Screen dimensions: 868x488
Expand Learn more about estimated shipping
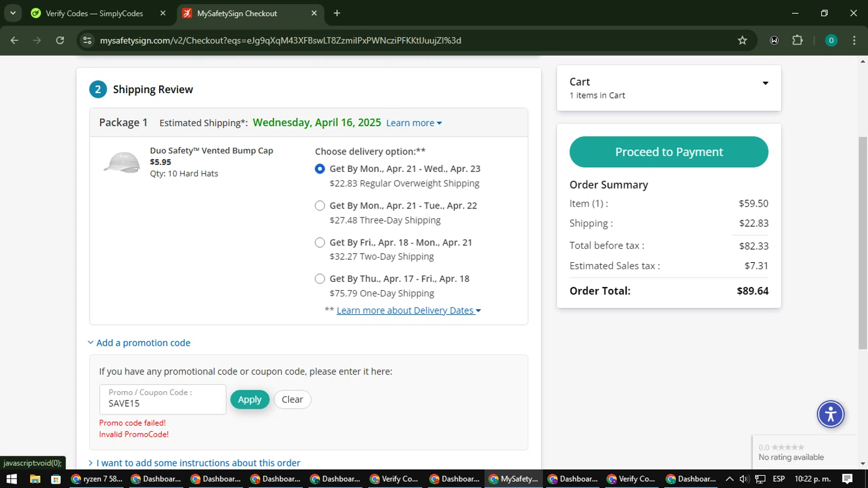tap(414, 123)
